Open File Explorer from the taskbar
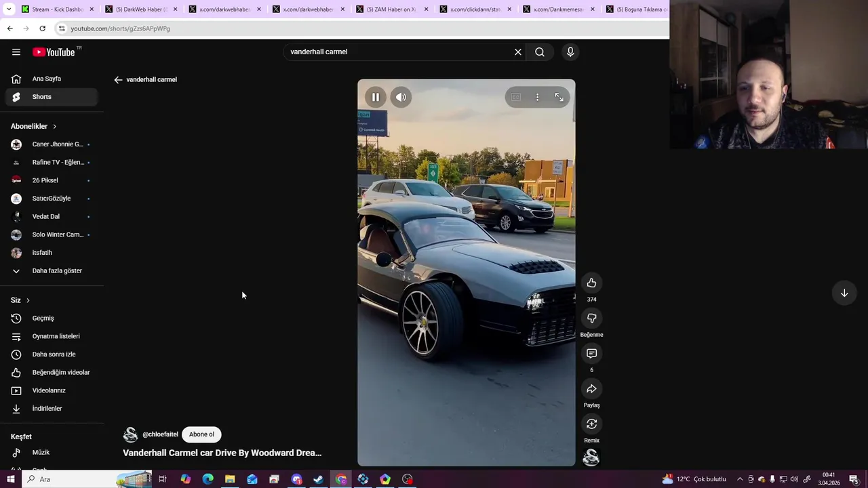This screenshot has height=488, width=868. 230,479
